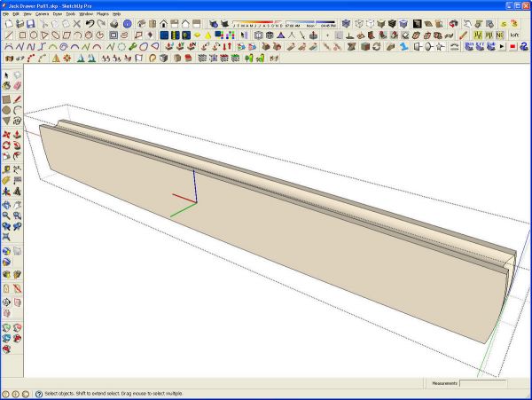
Task: Switch to Back view house icon
Action: (x=185, y=24)
